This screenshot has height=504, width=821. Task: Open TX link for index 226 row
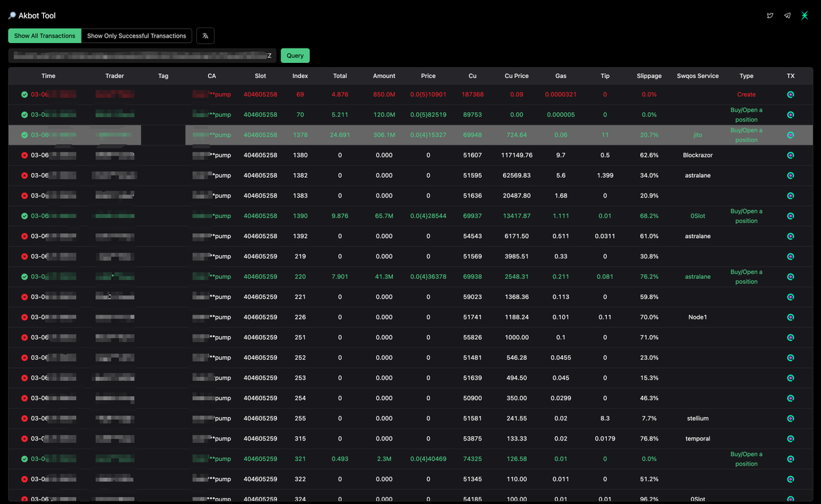pyautogui.click(x=790, y=317)
